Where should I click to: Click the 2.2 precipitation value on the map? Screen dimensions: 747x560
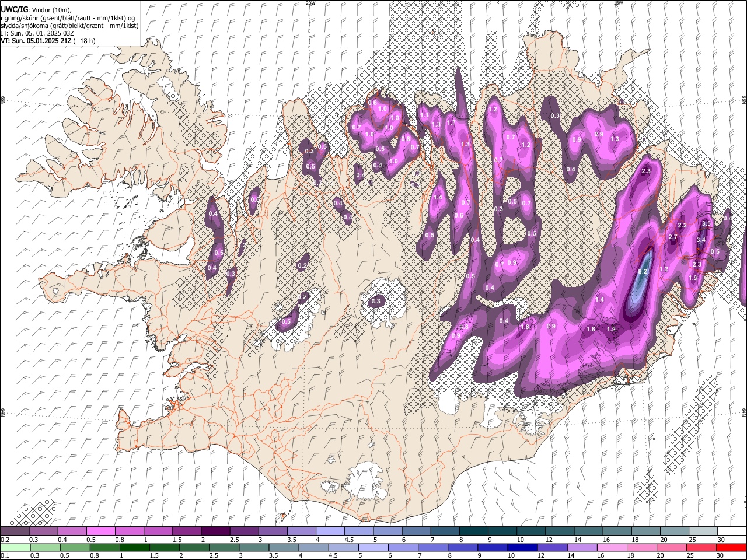coord(682,225)
